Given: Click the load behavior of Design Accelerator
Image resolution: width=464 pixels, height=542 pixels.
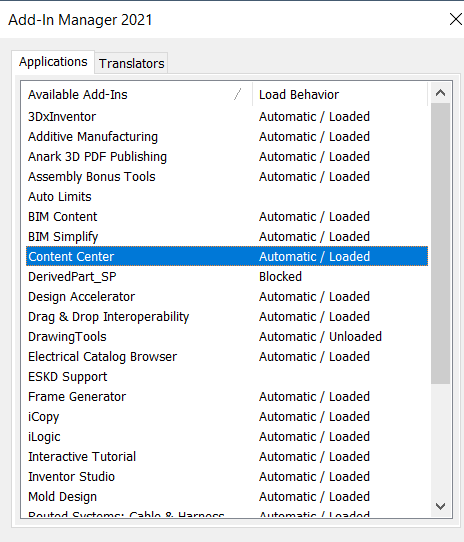Looking at the screenshot, I should 314,297.
